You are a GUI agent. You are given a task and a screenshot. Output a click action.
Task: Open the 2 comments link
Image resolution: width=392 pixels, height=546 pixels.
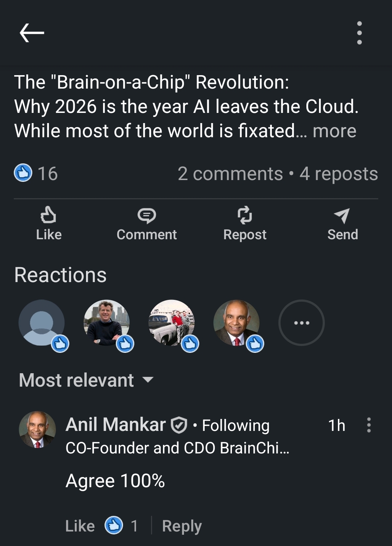coord(230,174)
